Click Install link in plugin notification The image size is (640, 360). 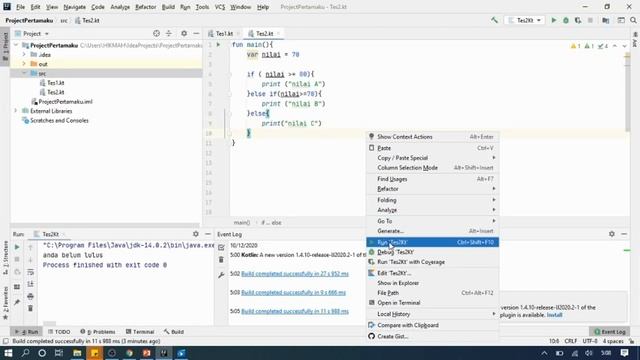(554, 315)
